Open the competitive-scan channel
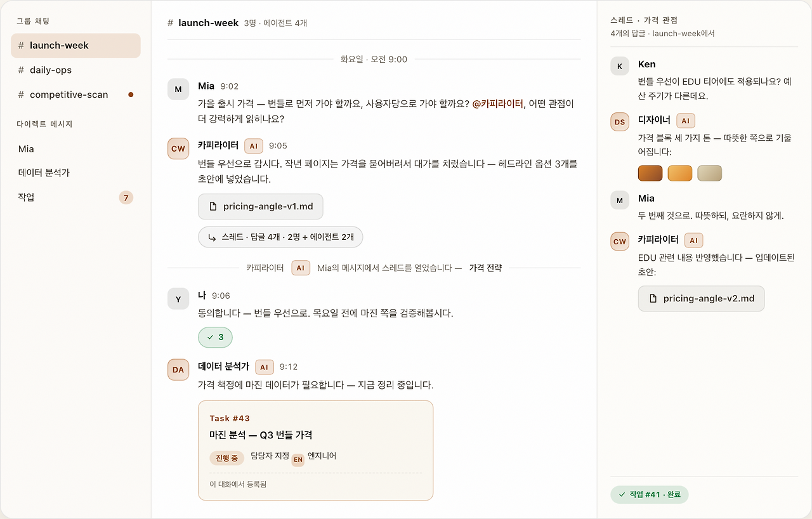Screen dimensions: 812x519 [x=75, y=95]
